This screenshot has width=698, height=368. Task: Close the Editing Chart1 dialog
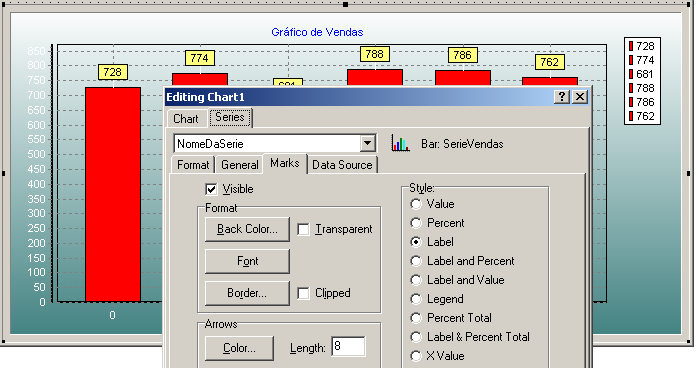click(580, 97)
